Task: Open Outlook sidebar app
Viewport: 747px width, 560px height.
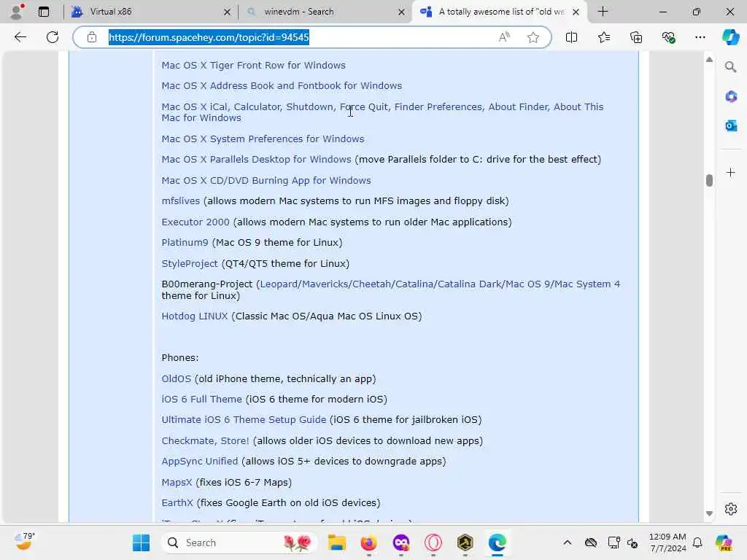Action: [x=730, y=125]
